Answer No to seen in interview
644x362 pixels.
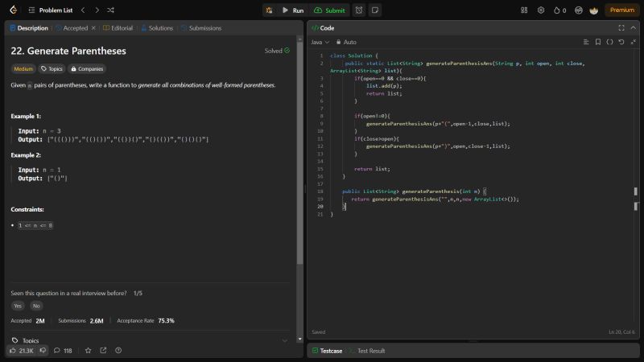pyautogui.click(x=36, y=306)
